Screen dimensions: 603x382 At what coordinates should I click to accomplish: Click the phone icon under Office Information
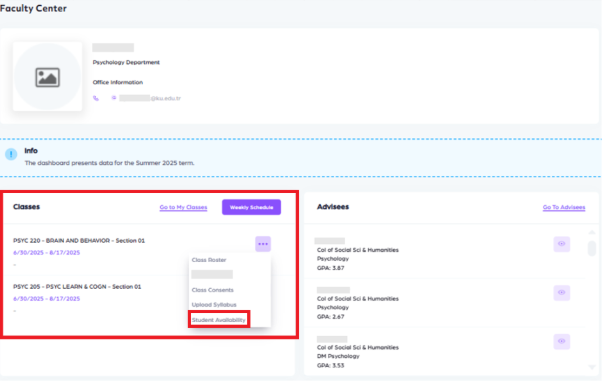tap(96, 98)
